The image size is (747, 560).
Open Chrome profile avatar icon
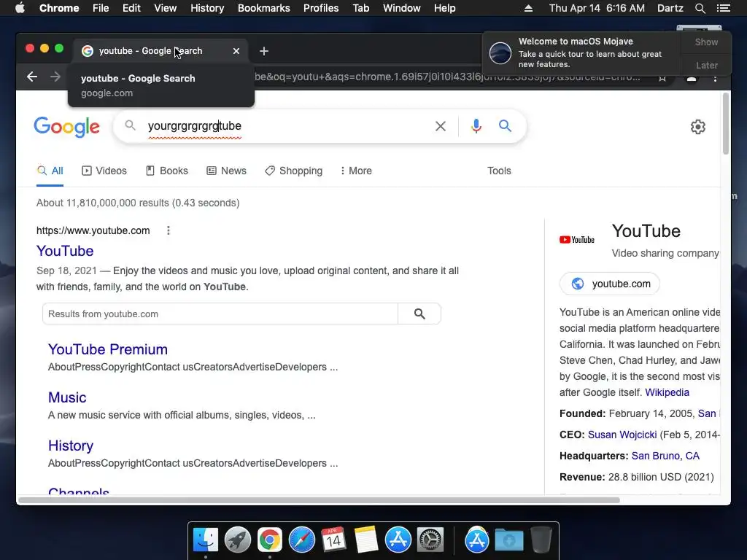pos(692,77)
